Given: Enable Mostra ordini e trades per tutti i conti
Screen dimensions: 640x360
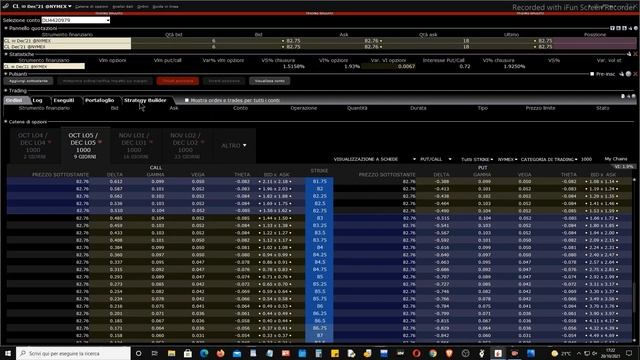Looking at the screenshot, I should (187, 100).
